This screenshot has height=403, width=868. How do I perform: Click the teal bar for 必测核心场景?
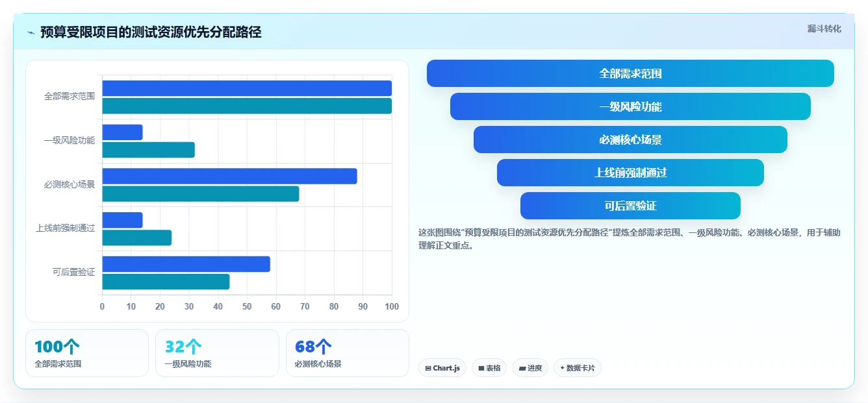(x=201, y=193)
